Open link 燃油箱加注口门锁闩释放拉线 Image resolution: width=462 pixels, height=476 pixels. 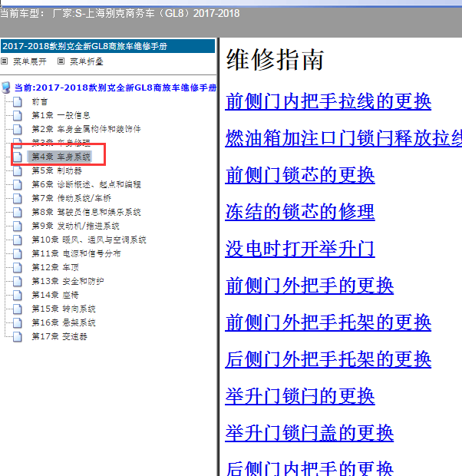pos(344,138)
